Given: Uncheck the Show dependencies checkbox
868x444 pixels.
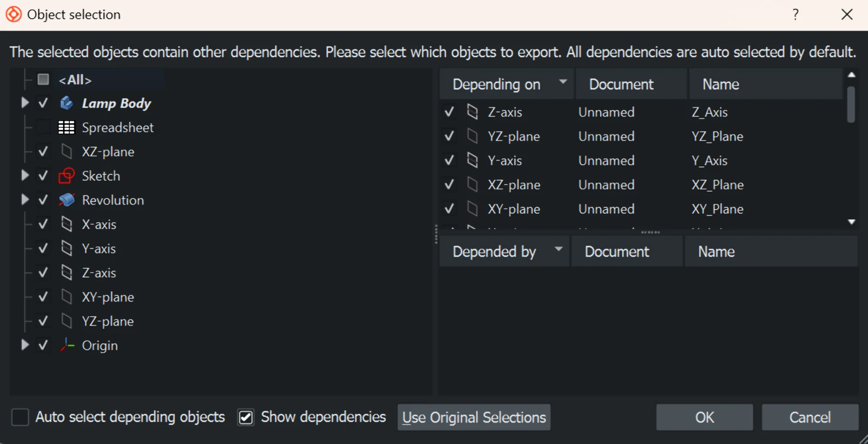Looking at the screenshot, I should (x=246, y=417).
